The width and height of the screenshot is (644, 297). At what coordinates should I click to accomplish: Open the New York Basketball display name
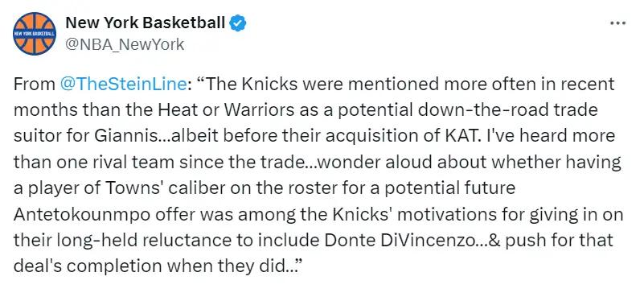[x=146, y=23]
